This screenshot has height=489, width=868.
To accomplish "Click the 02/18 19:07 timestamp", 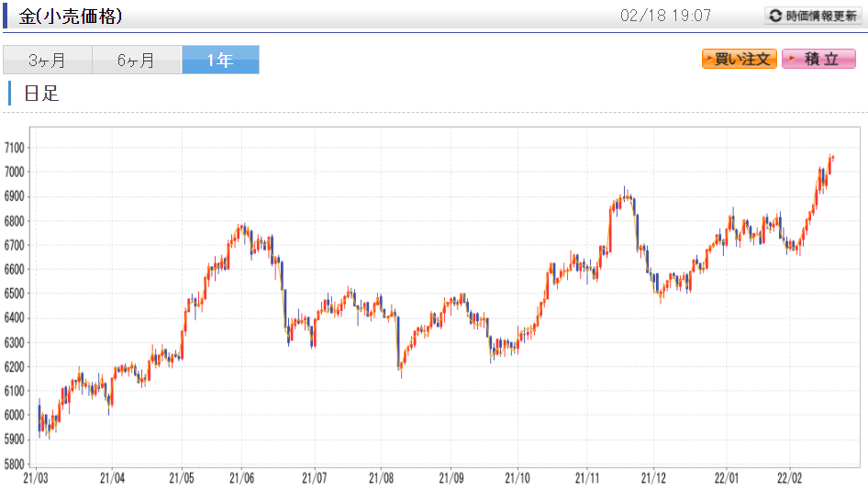I will (665, 16).
